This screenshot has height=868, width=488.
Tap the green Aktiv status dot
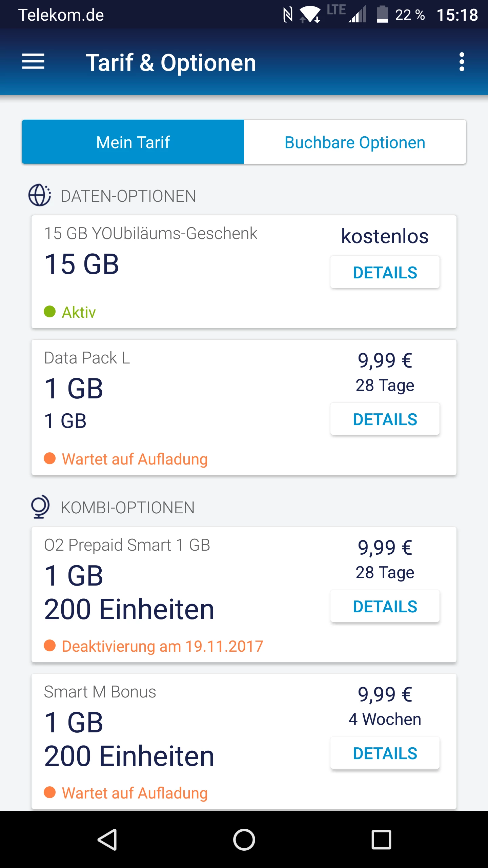tap(50, 312)
